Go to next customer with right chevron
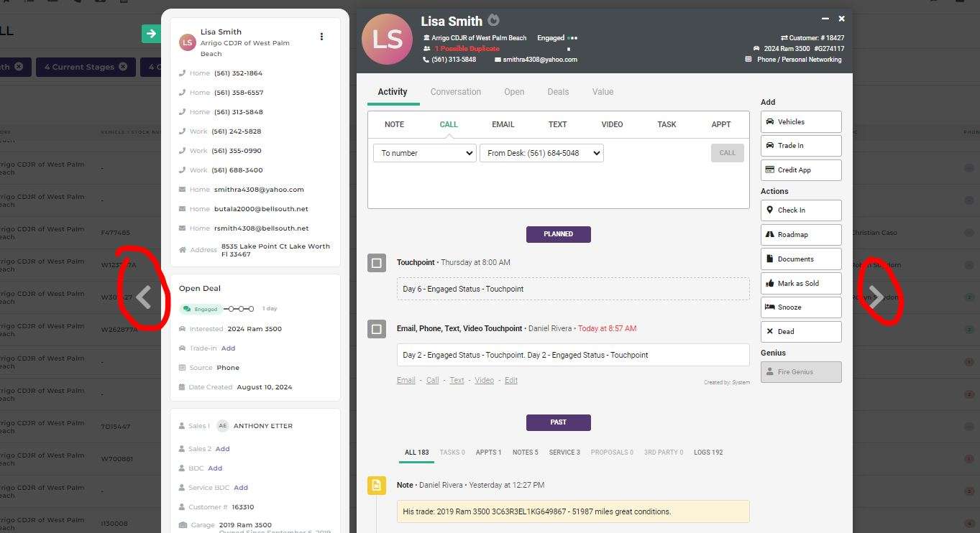The image size is (980, 533). point(876,297)
